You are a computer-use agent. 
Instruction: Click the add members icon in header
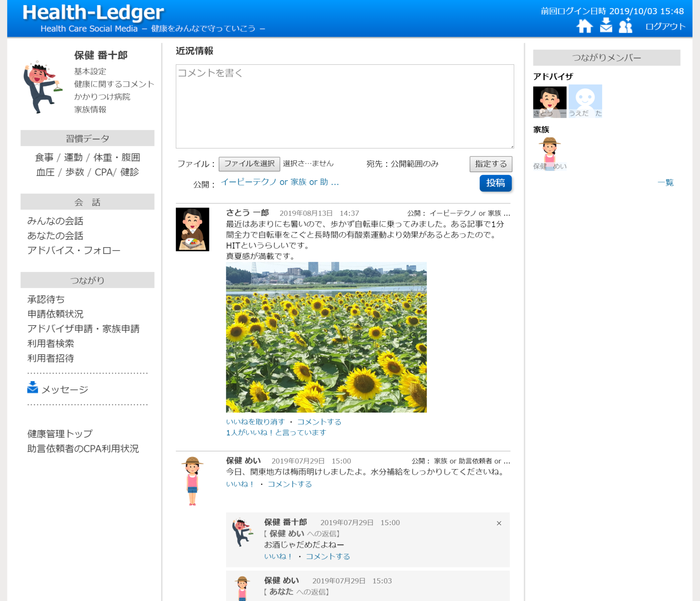pyautogui.click(x=625, y=26)
